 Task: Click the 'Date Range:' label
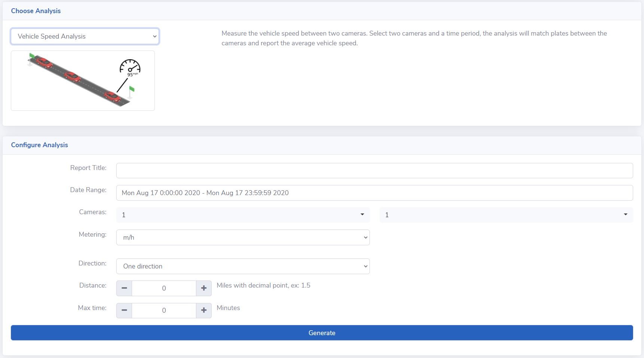tap(88, 190)
